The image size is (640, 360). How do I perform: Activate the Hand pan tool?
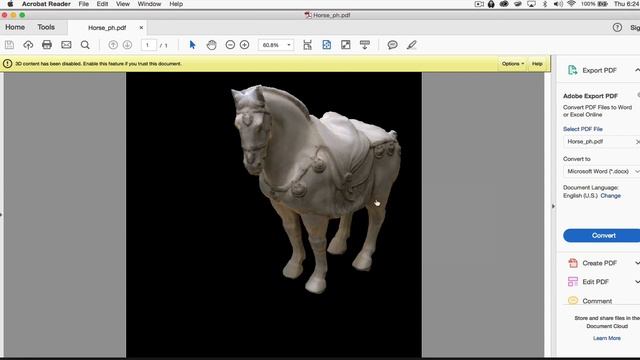[x=211, y=45]
